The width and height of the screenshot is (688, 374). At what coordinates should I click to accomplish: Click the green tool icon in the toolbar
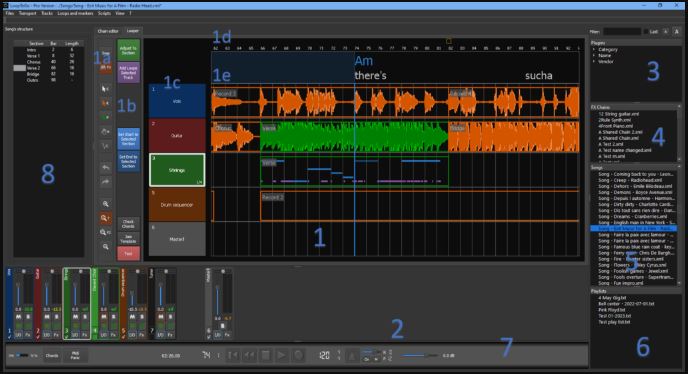coord(105,118)
